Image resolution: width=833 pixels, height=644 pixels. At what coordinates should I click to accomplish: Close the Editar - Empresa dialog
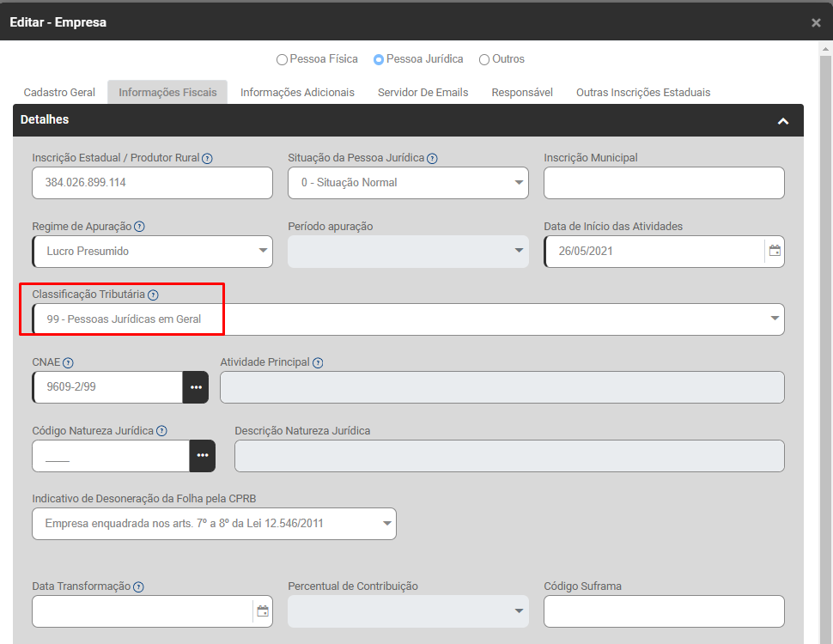click(x=816, y=23)
